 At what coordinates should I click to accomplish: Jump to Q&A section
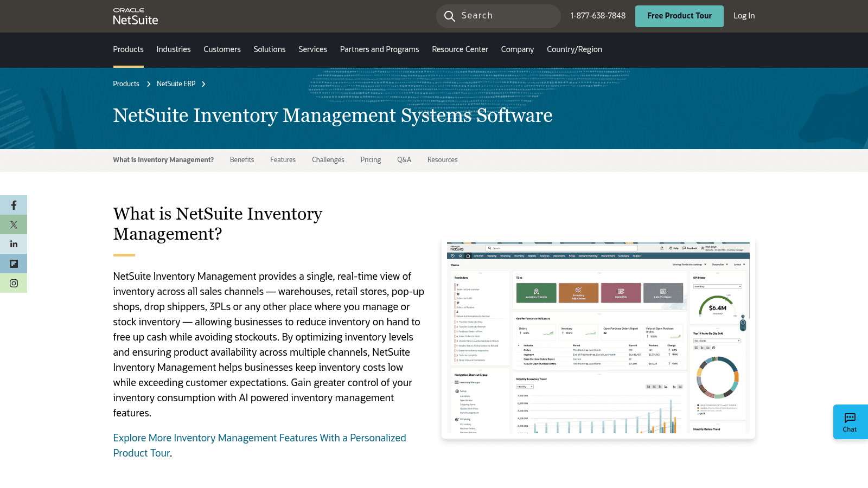click(x=404, y=160)
